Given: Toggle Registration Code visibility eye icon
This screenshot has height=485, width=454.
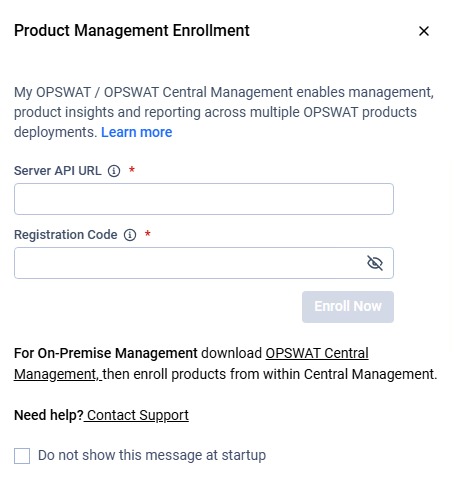Looking at the screenshot, I should [x=375, y=263].
